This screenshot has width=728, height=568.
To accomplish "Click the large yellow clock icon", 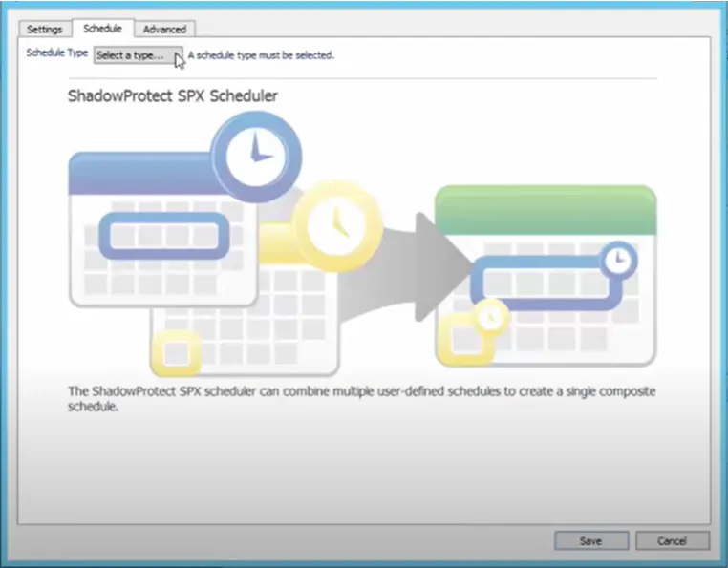I will pos(337,226).
